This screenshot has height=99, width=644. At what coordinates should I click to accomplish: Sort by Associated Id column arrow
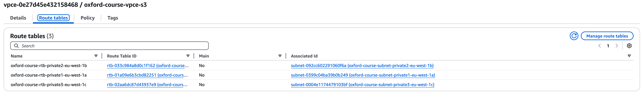point(629,56)
